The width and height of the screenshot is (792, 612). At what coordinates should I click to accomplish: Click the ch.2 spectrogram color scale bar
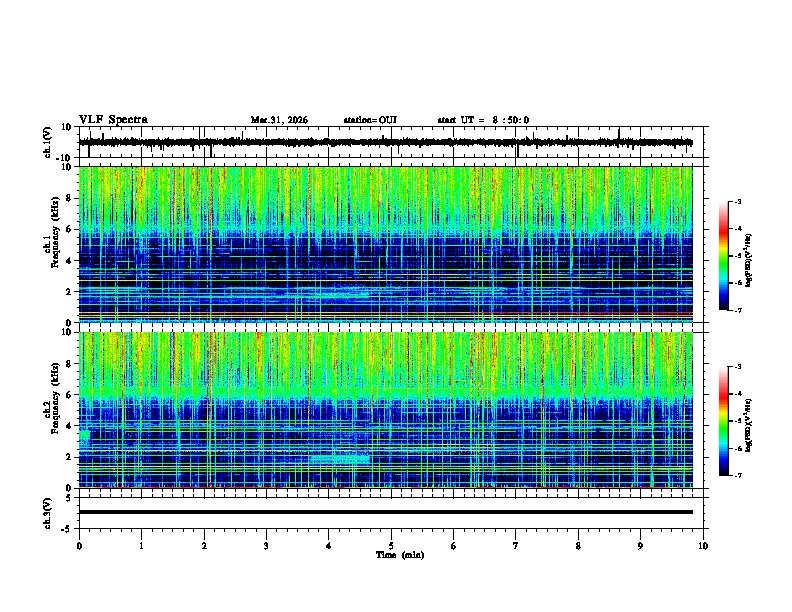pos(723,421)
